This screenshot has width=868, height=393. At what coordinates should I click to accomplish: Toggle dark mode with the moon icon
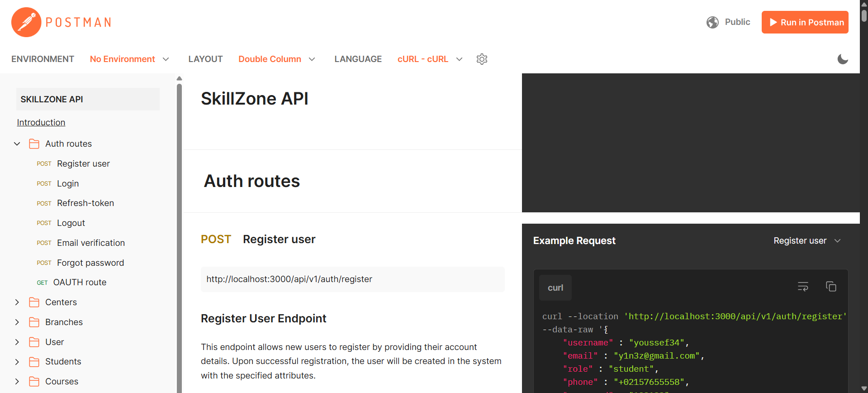tap(843, 59)
